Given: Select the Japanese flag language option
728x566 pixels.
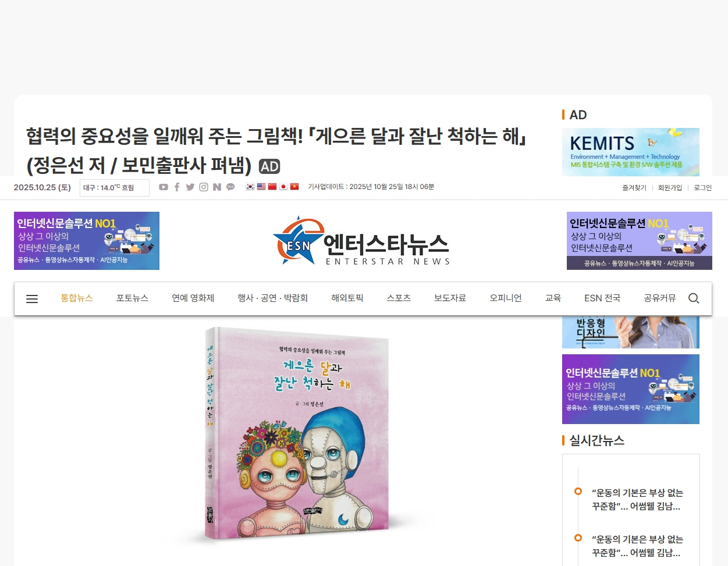Looking at the screenshot, I should [x=283, y=187].
